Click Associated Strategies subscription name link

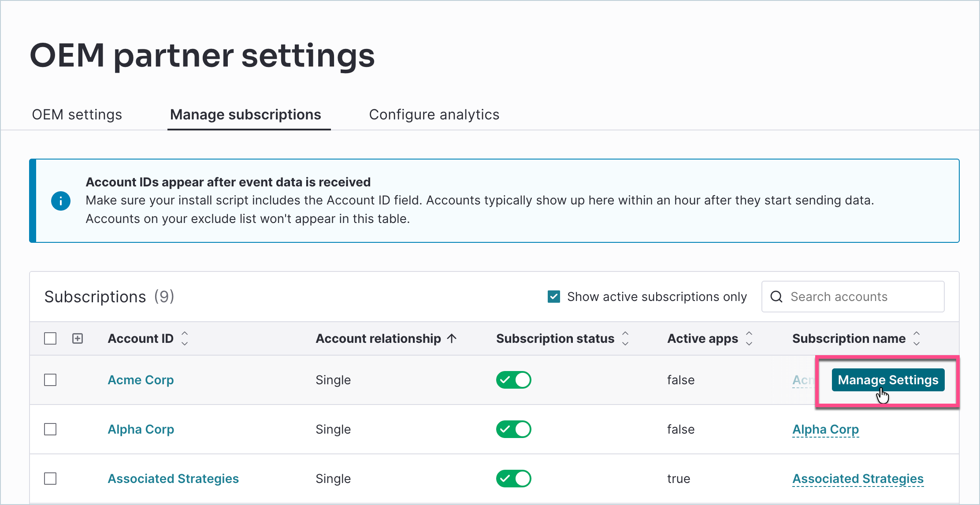tap(858, 479)
